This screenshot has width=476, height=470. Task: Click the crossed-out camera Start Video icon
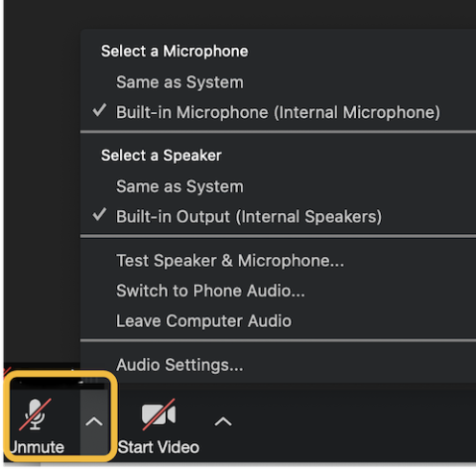pyautogui.click(x=159, y=414)
